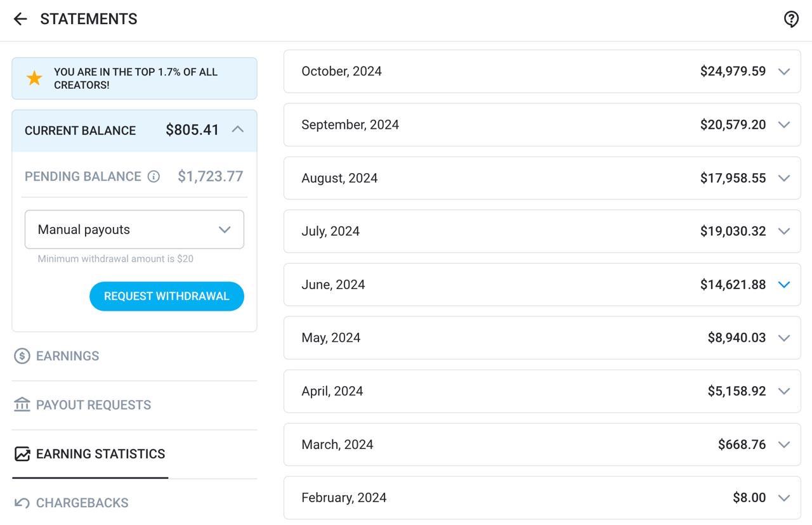
Task: Click the Chargebacks undo arrow icon
Action: 22,503
